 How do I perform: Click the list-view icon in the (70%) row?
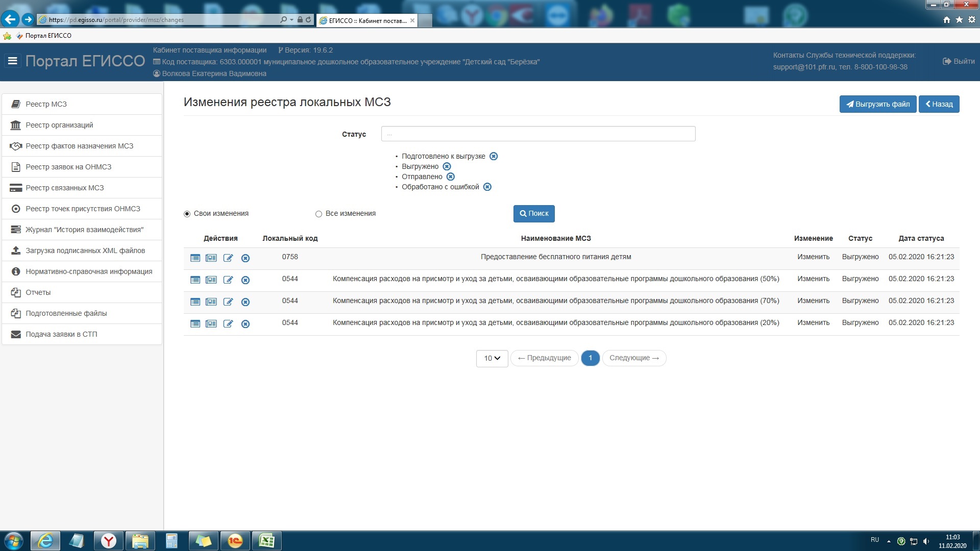(195, 302)
